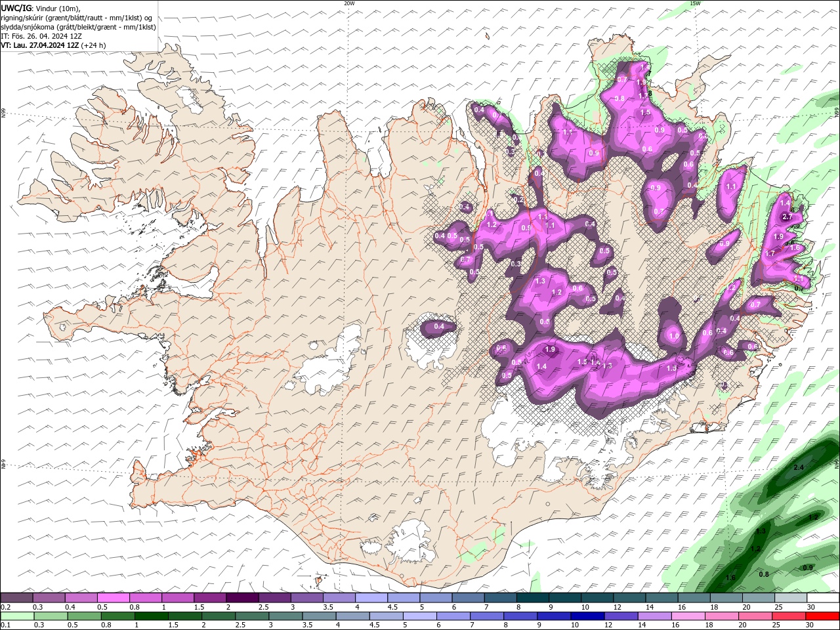Click the bold 'VT: Lau. 27.04.2024 12Z (+24 h)' line

pos(53,45)
